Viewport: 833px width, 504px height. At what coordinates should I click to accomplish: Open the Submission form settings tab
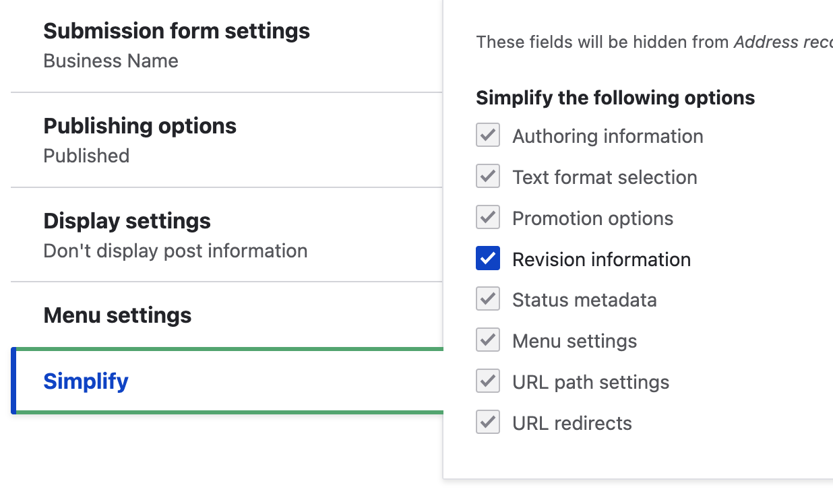(177, 31)
